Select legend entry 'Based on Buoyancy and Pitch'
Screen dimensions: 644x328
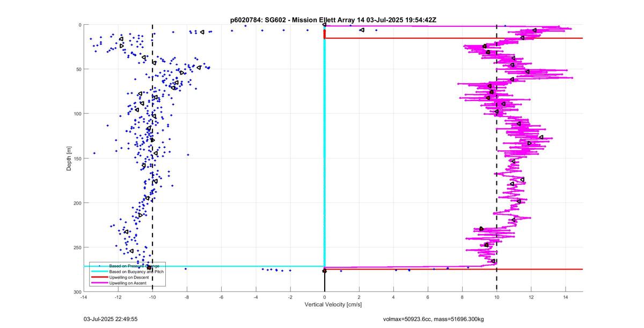click(x=136, y=272)
